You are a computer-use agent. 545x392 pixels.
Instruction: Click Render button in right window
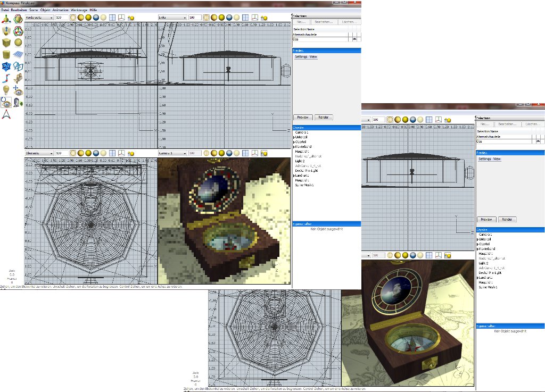[507, 220]
